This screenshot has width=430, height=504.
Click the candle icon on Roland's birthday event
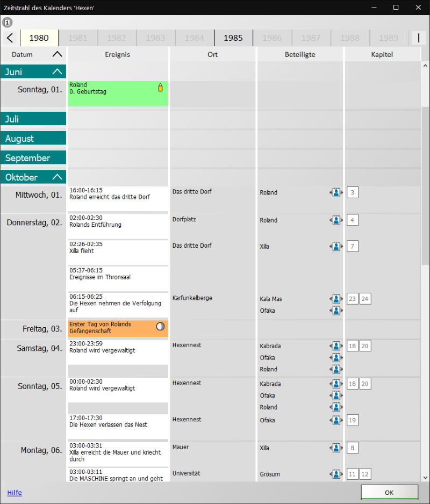160,88
